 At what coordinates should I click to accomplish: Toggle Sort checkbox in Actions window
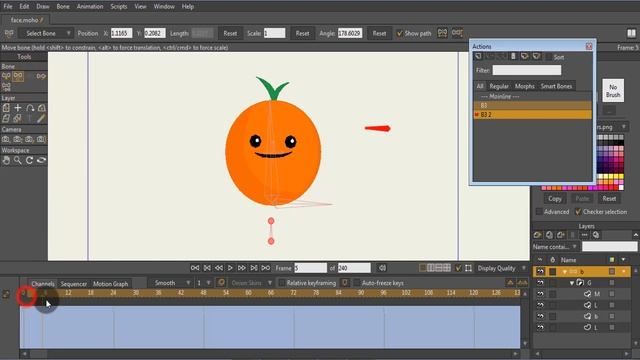tap(549, 57)
